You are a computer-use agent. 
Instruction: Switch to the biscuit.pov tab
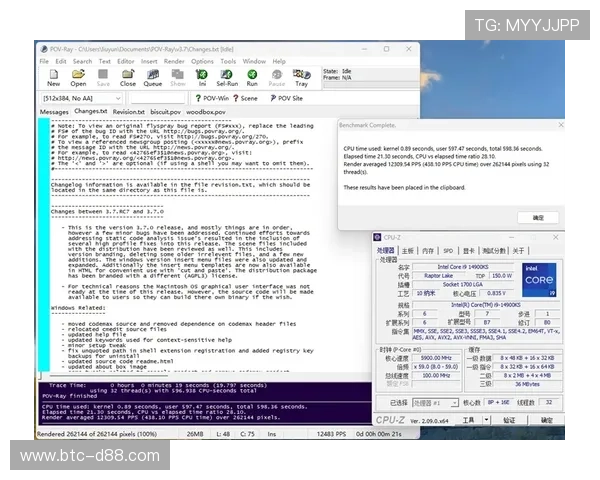click(165, 112)
